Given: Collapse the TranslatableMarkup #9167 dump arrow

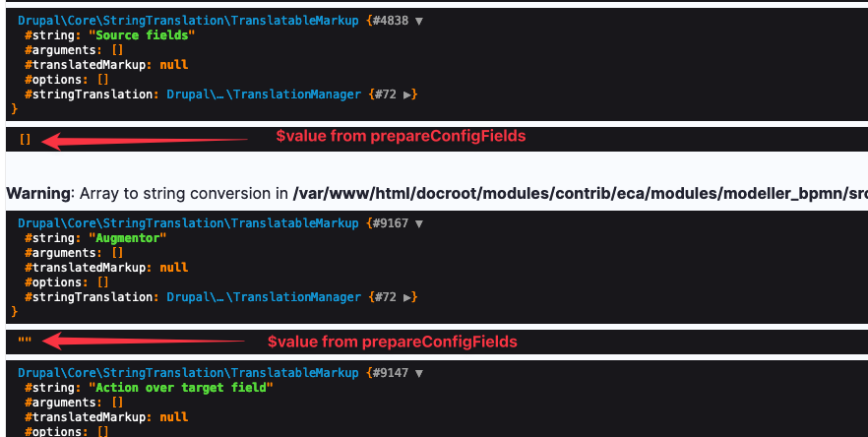Looking at the screenshot, I should click(x=419, y=223).
